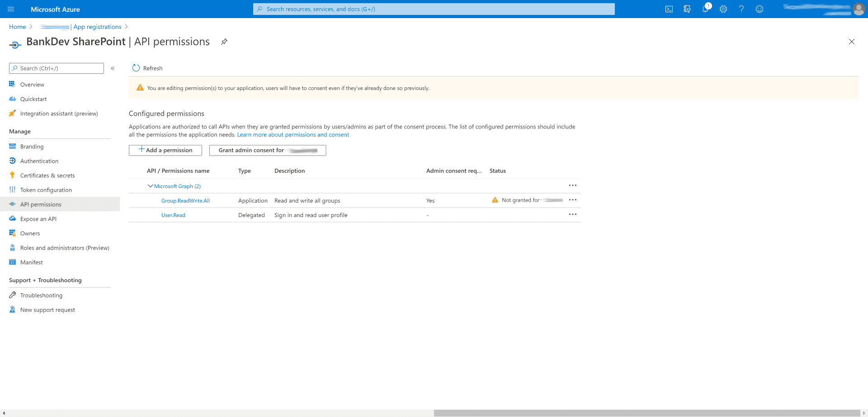Focus the top Search resources field
The width and height of the screenshot is (868, 417).
434,9
